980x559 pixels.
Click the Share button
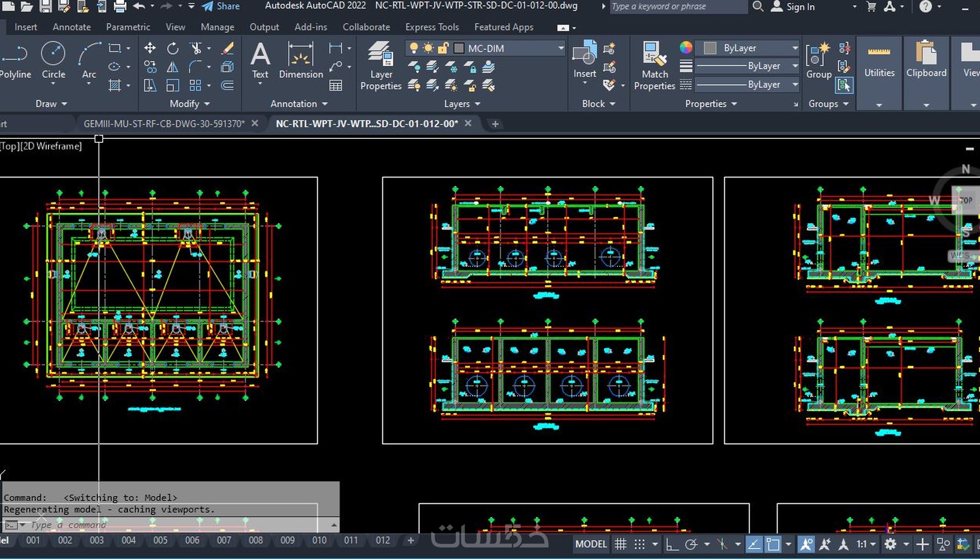click(x=221, y=6)
